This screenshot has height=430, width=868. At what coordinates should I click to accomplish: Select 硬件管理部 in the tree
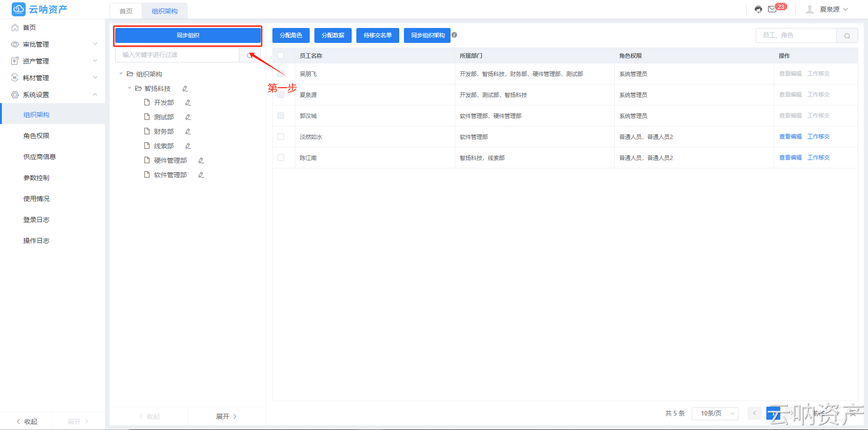click(171, 160)
